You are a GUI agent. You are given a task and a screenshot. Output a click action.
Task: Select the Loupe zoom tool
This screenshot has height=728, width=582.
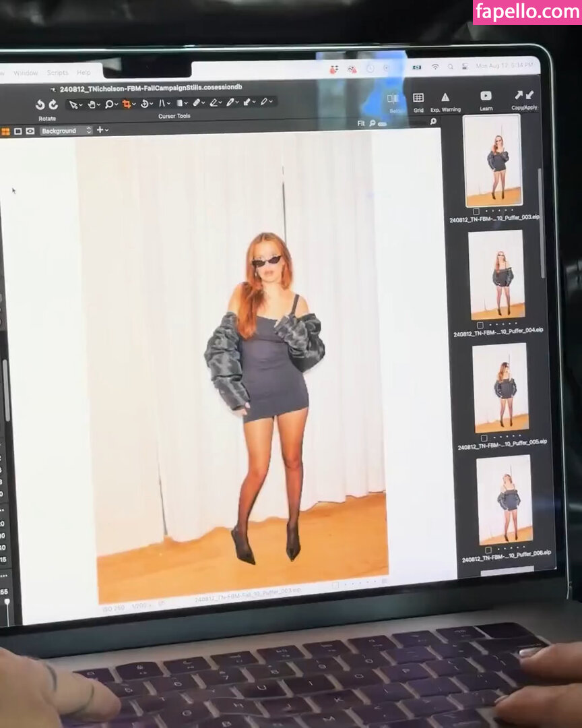click(x=108, y=104)
